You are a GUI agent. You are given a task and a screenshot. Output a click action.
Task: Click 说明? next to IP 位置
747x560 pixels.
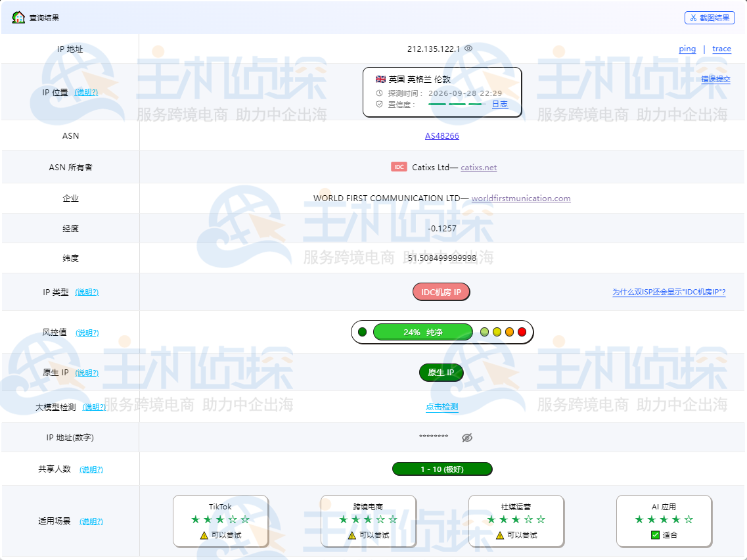point(86,92)
